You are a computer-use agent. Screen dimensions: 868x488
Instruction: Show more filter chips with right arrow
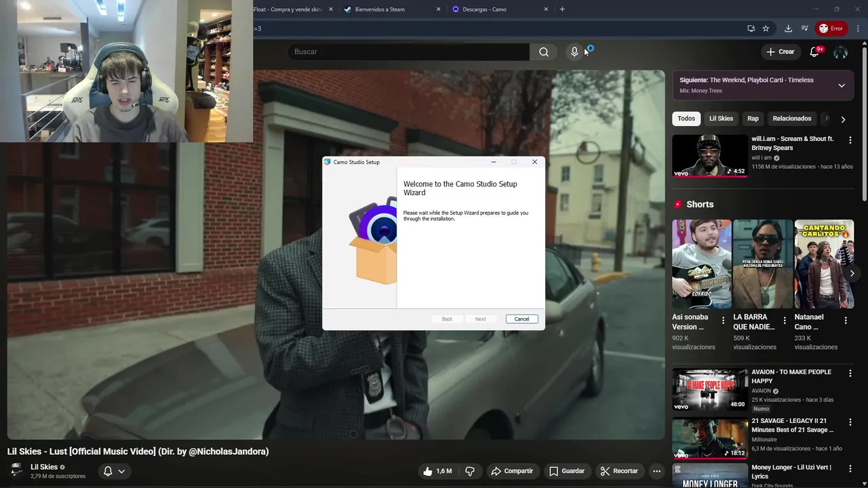coord(843,119)
